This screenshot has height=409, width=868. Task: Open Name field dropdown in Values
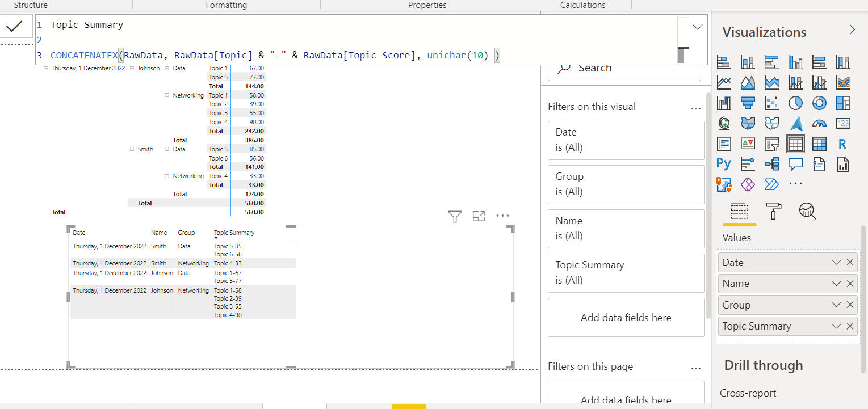[x=836, y=284]
